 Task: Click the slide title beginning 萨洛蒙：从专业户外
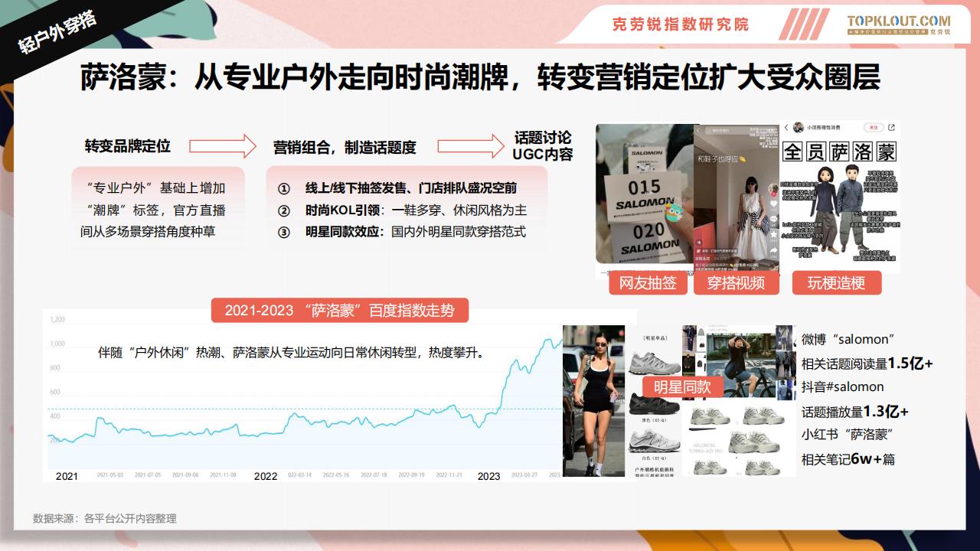point(480,77)
